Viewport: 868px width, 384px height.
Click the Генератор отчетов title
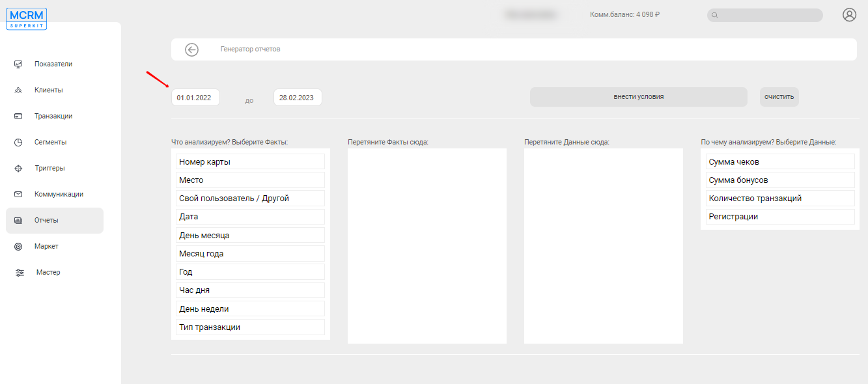click(x=251, y=49)
